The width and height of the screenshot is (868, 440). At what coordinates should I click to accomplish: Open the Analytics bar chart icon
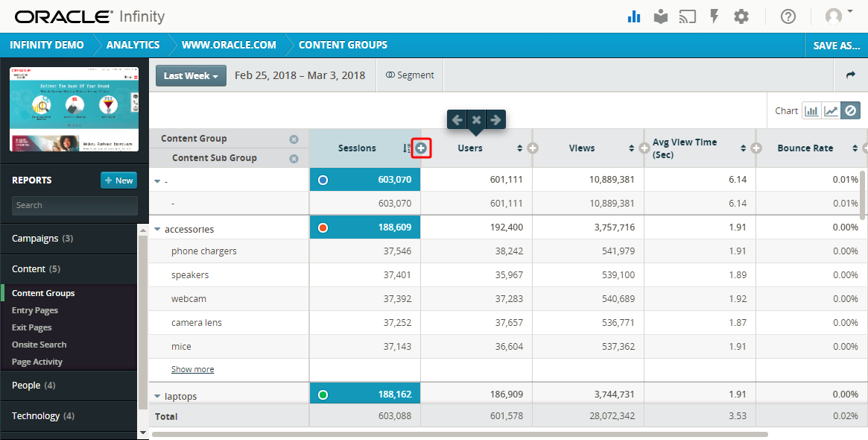click(634, 16)
